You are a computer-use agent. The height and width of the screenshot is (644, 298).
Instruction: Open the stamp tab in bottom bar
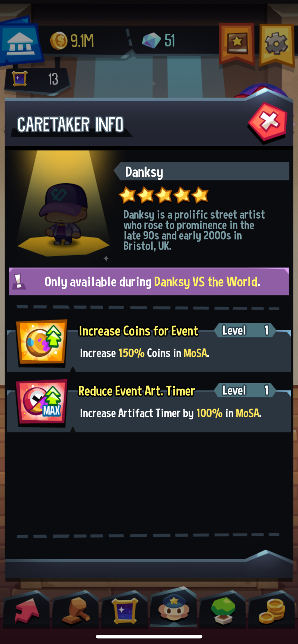pyautogui.click(x=76, y=610)
